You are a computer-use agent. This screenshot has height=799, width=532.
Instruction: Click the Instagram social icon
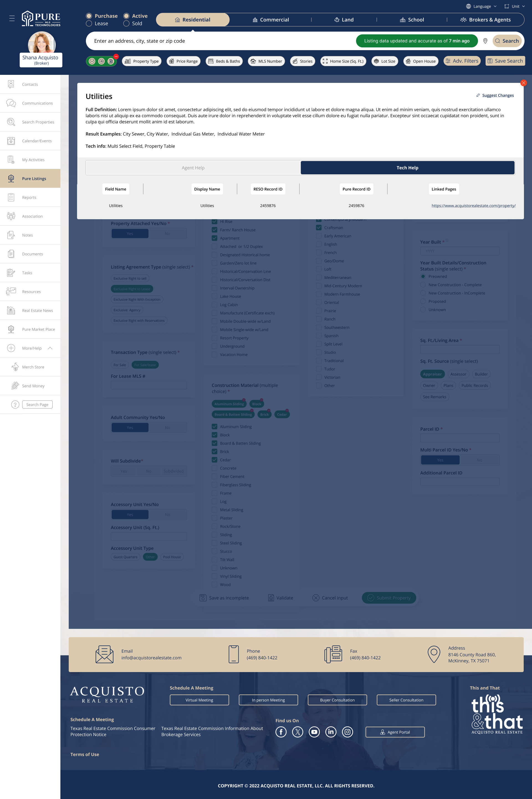click(x=347, y=732)
